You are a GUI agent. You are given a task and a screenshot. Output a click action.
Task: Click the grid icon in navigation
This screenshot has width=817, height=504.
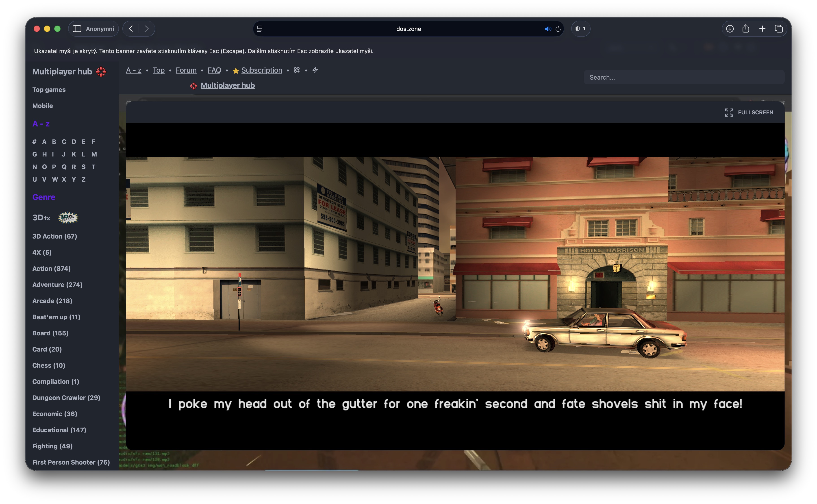297,70
